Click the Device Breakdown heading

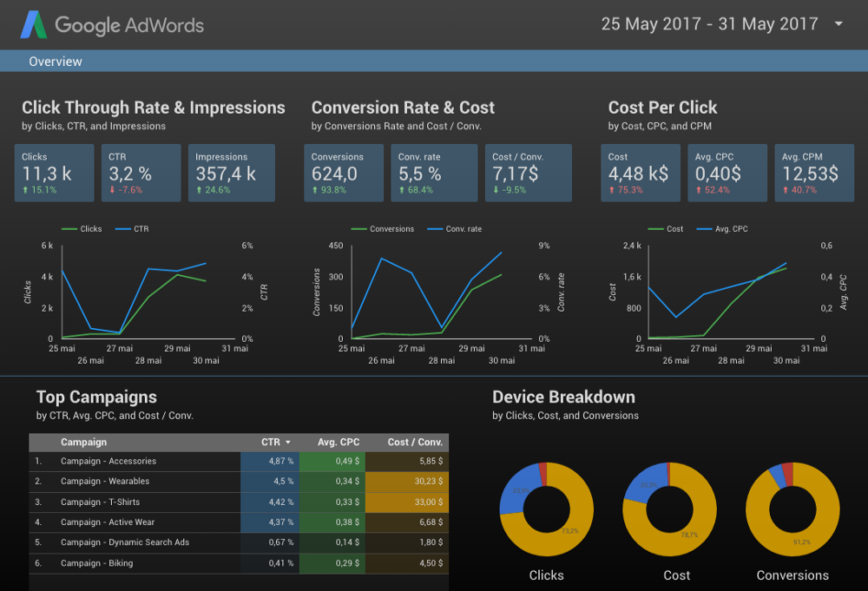pyautogui.click(x=563, y=397)
